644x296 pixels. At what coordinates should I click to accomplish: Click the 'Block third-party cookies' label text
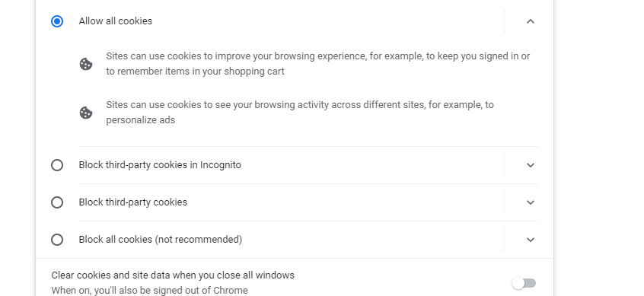coord(133,202)
